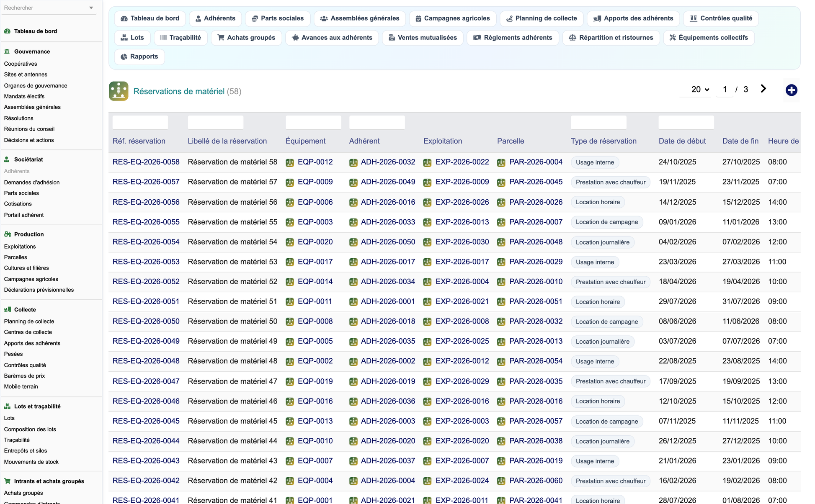Click the Lots et traçabilité section icon

[7, 406]
